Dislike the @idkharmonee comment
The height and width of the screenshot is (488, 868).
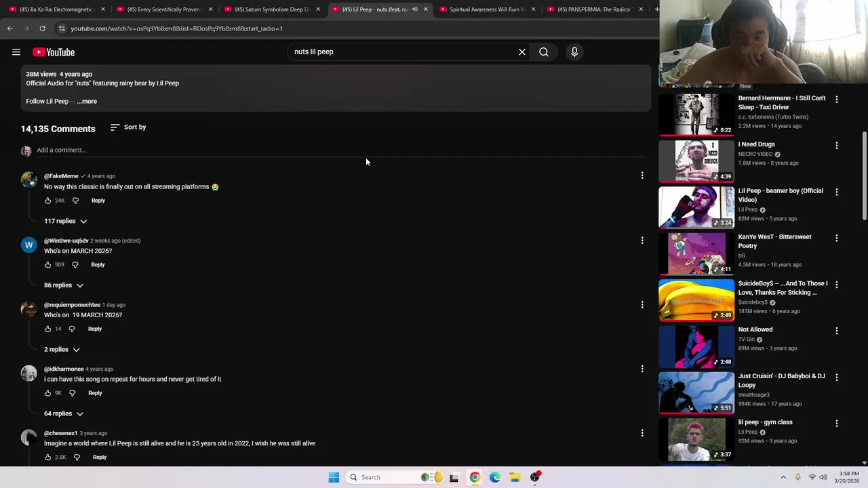73,393
